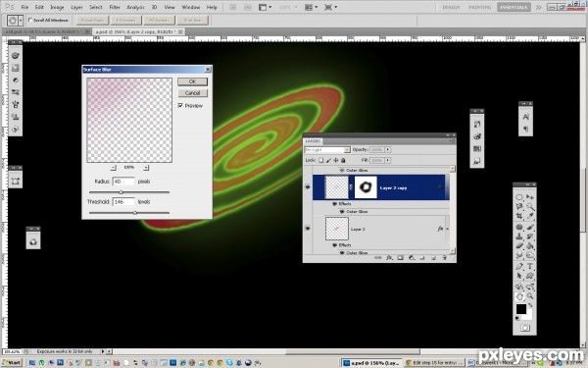Open the Layers panel options menu
Viewport: 588px width, 368px height.
tap(452, 141)
